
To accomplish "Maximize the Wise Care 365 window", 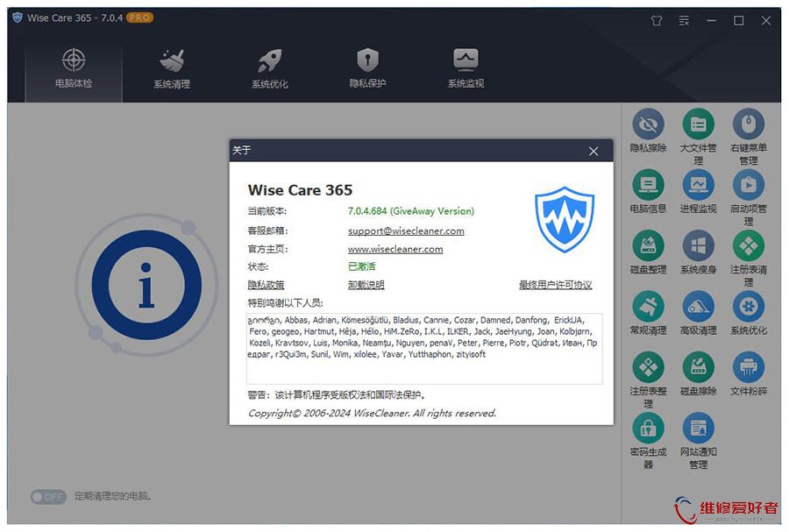I will (739, 21).
